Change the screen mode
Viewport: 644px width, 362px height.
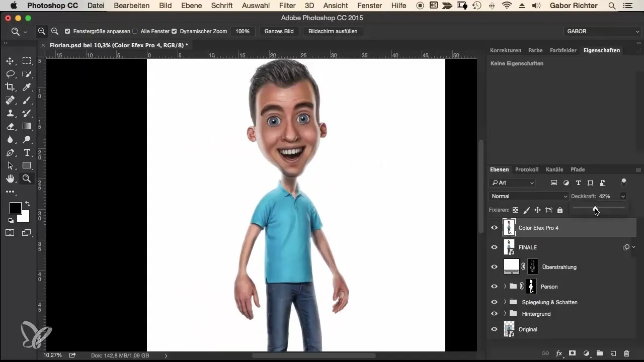27,233
